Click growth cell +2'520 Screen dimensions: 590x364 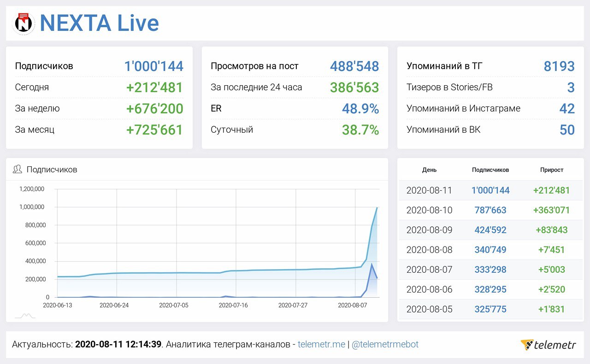pyautogui.click(x=551, y=289)
